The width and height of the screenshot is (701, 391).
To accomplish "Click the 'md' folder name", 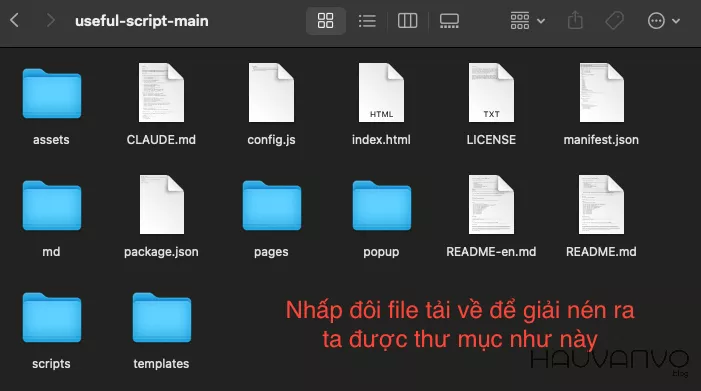I will coord(51,252).
